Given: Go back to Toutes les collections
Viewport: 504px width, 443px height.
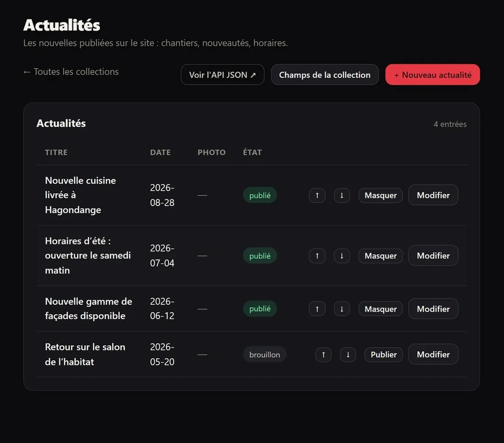Looking at the screenshot, I should point(71,71).
